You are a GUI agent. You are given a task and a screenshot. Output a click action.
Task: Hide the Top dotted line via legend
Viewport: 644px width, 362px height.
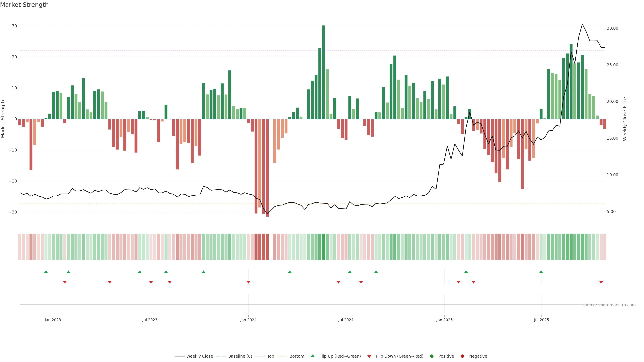tap(270, 356)
